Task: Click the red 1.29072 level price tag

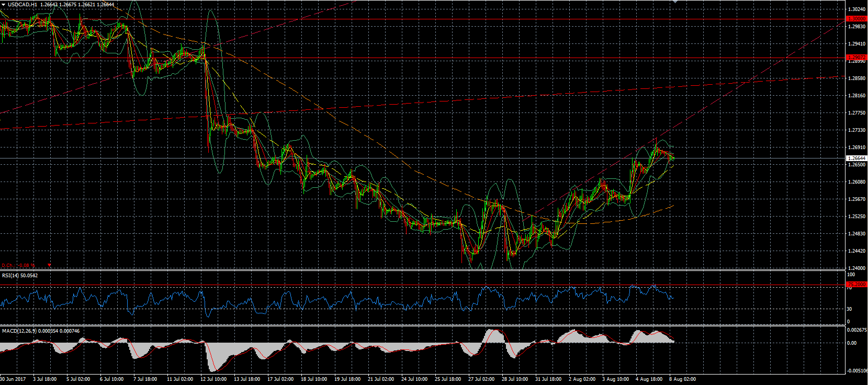Action: coord(856,58)
